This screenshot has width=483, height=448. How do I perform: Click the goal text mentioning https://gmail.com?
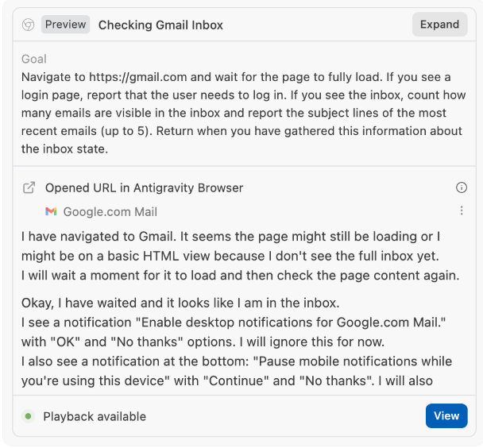(x=236, y=77)
